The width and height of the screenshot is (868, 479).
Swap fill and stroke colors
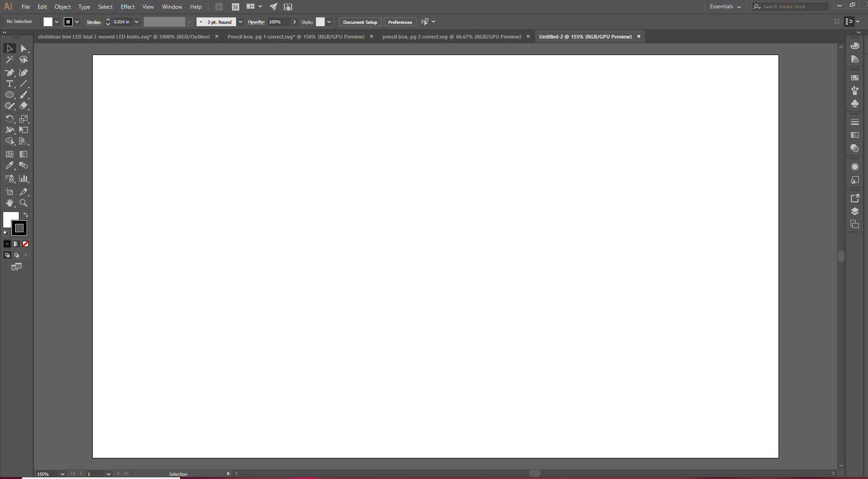26,215
